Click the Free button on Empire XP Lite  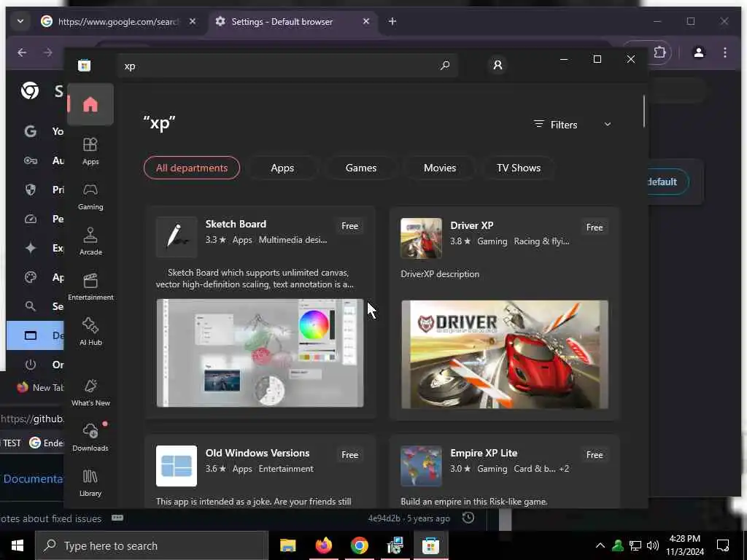[595, 455]
